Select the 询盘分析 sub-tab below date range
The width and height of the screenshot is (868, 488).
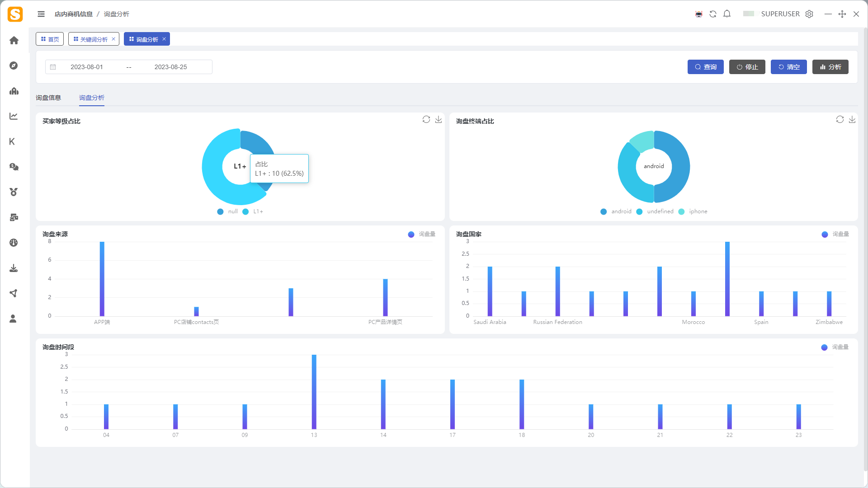pos(92,98)
